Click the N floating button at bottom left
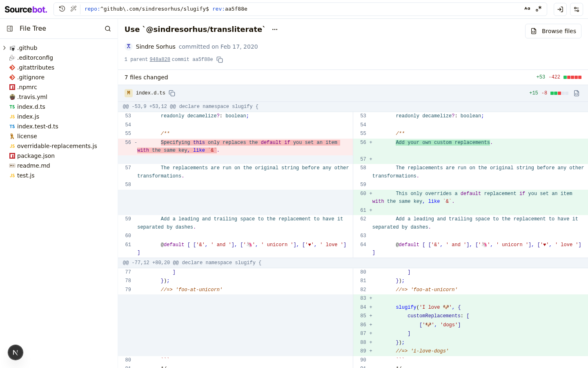The image size is (588, 368). (16, 352)
